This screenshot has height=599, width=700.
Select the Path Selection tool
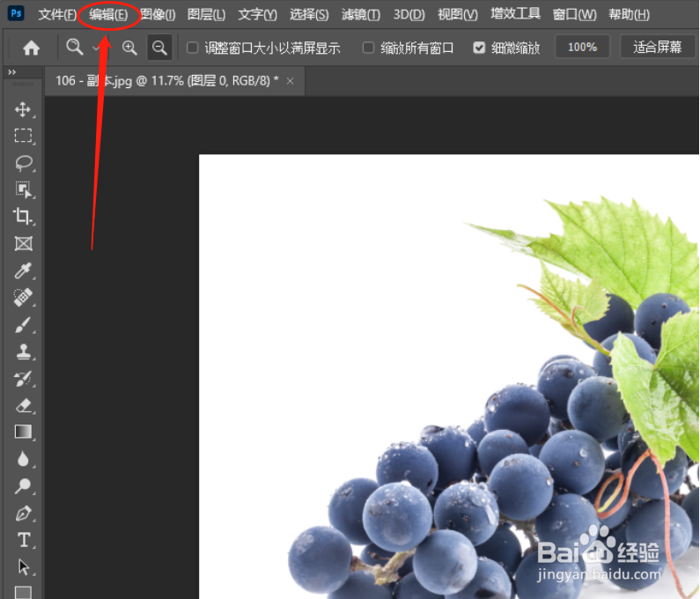pos(23,567)
